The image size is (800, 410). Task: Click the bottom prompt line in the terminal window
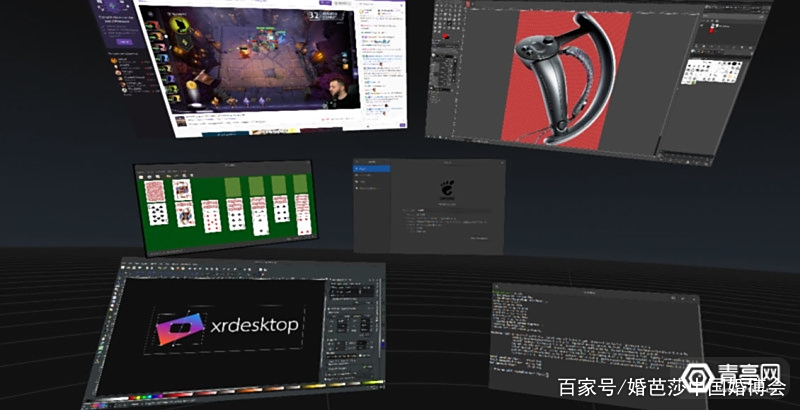(x=519, y=373)
